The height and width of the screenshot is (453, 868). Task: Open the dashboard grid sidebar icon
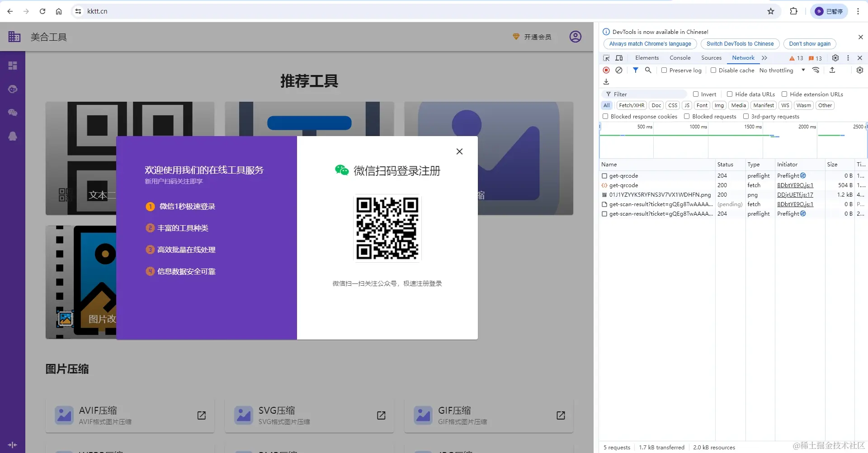tap(13, 66)
